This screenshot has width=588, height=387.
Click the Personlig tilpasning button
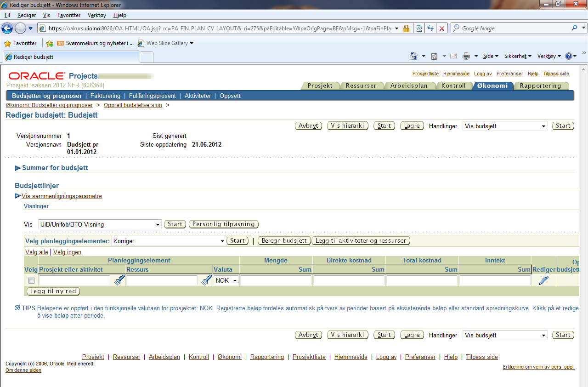click(x=224, y=224)
